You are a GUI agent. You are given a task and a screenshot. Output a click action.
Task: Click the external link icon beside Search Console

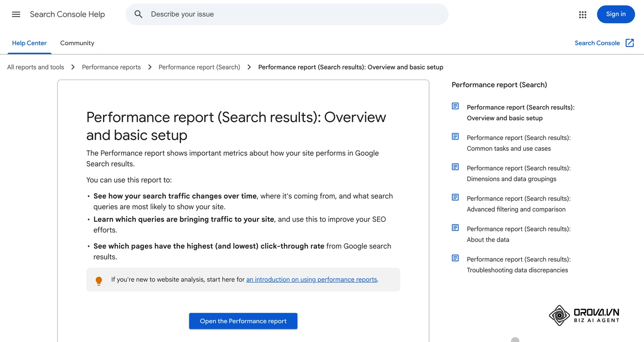click(x=630, y=43)
